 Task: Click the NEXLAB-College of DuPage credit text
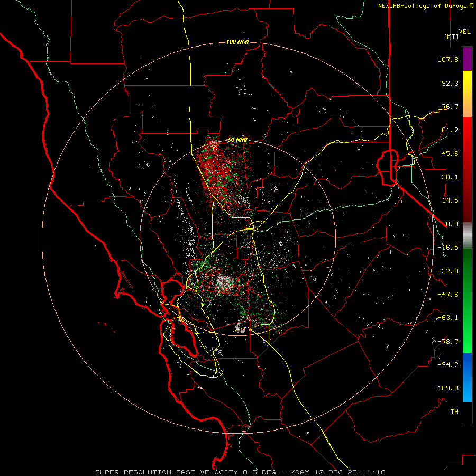(x=425, y=6)
